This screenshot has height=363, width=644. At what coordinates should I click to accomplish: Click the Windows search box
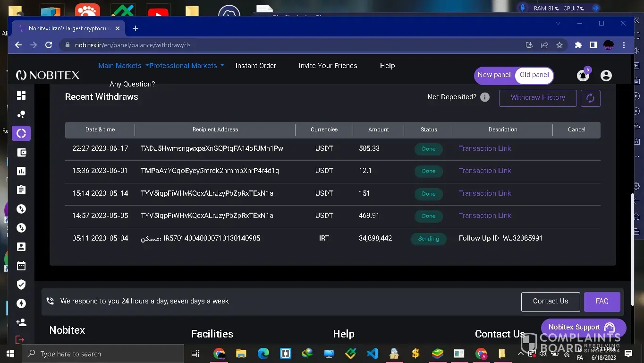pyautogui.click(x=103, y=354)
